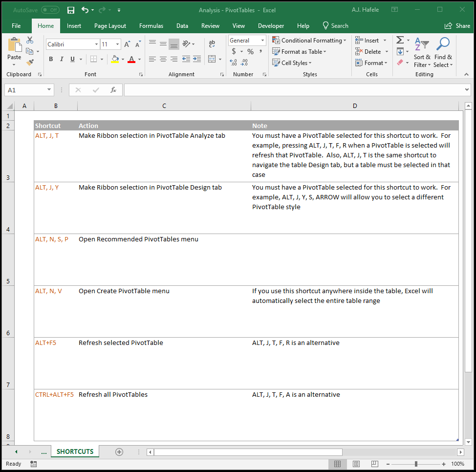Click the SHORTCUTS sheet tab
Screen dimensions: 476x472
(x=75, y=451)
